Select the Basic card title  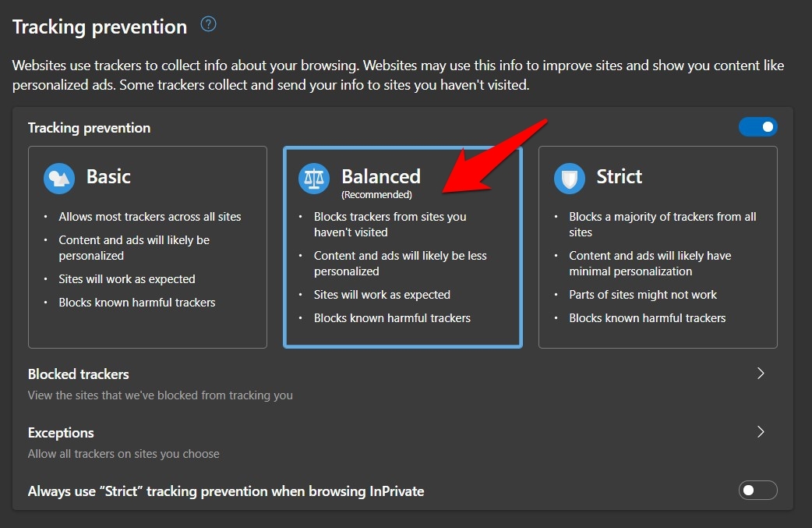pyautogui.click(x=108, y=176)
